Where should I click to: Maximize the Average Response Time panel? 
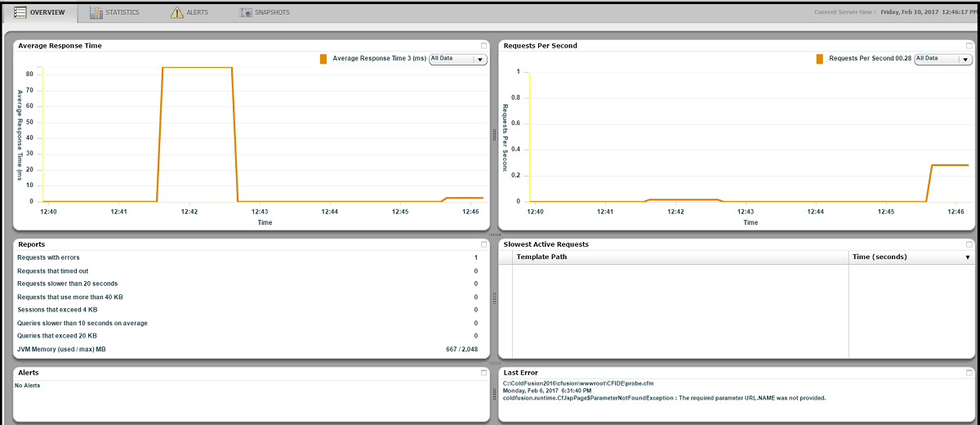click(x=483, y=46)
